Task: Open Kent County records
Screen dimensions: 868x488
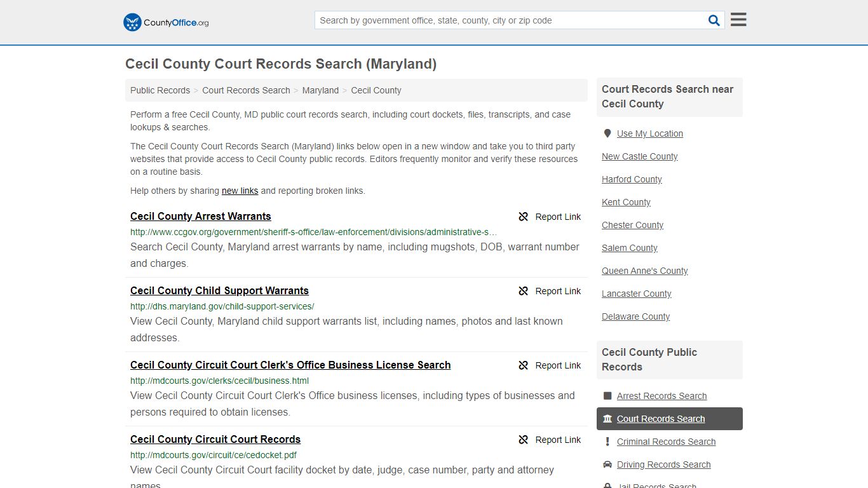Action: tap(626, 202)
